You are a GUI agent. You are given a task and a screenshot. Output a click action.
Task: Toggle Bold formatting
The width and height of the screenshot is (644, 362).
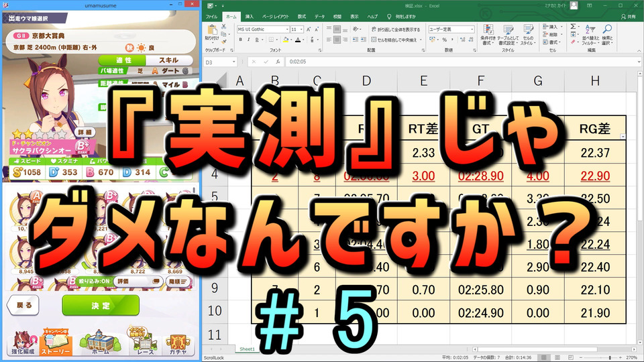(x=241, y=40)
